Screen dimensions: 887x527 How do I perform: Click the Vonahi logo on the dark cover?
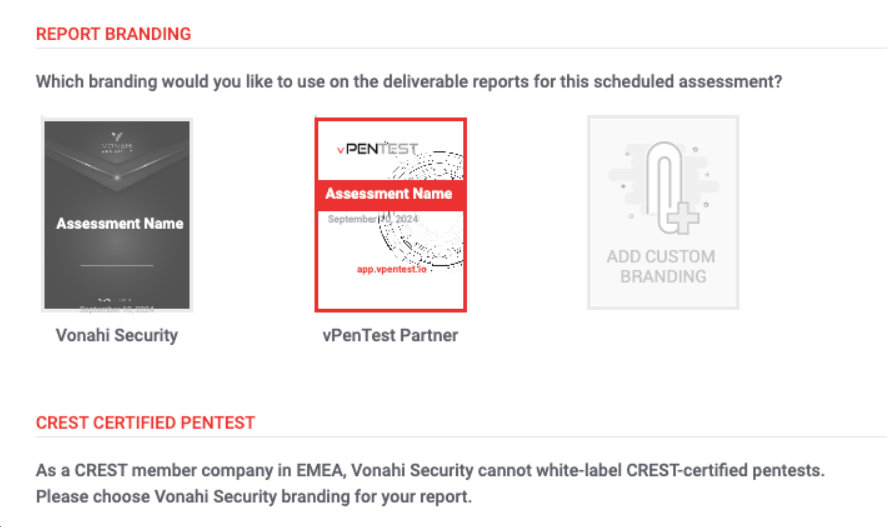[x=116, y=143]
